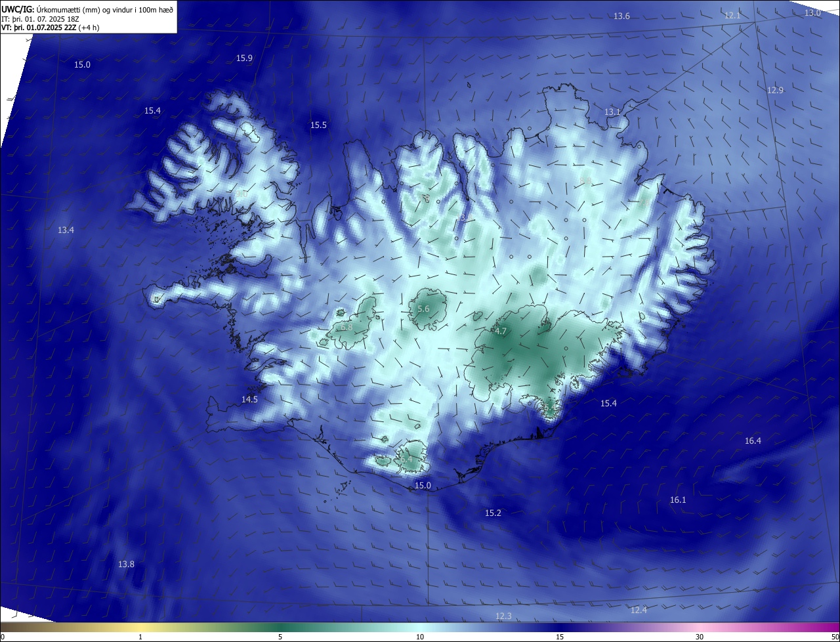
Task: Click the 6.8 glacier value
Action: (x=346, y=327)
